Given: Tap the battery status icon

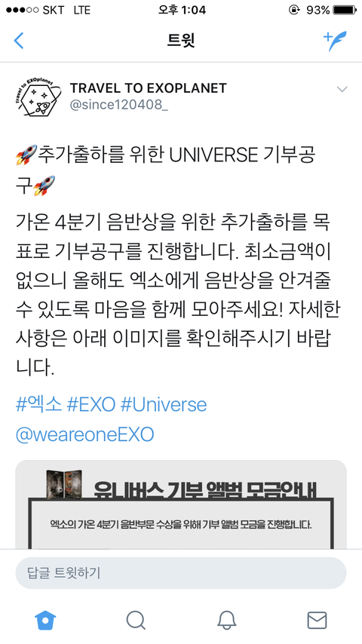Looking at the screenshot, I should [345, 10].
